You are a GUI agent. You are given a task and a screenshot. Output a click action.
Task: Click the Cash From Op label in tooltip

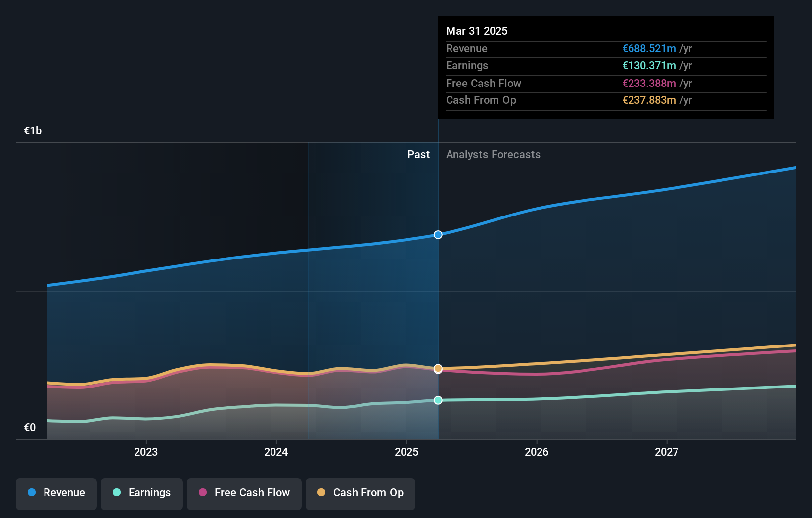(481, 100)
